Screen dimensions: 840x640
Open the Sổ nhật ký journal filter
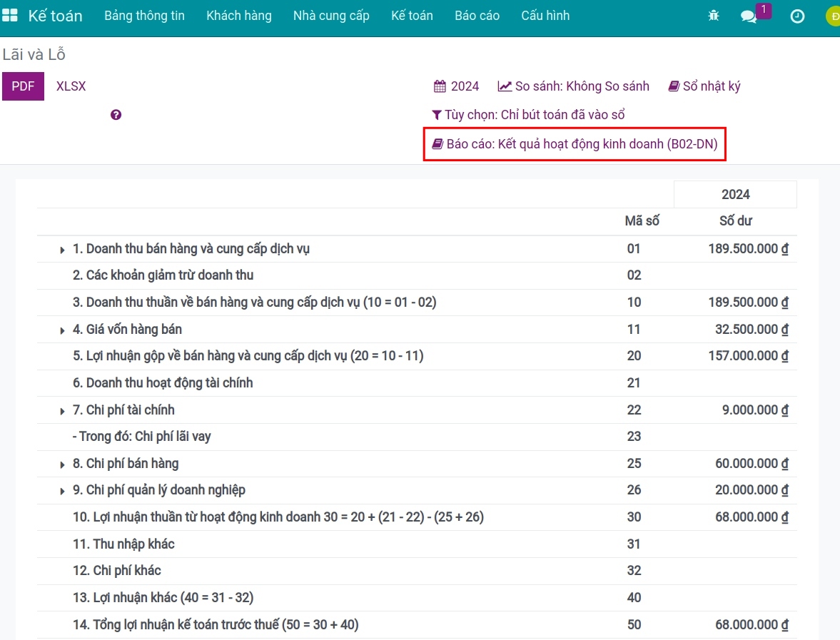pyautogui.click(x=704, y=86)
